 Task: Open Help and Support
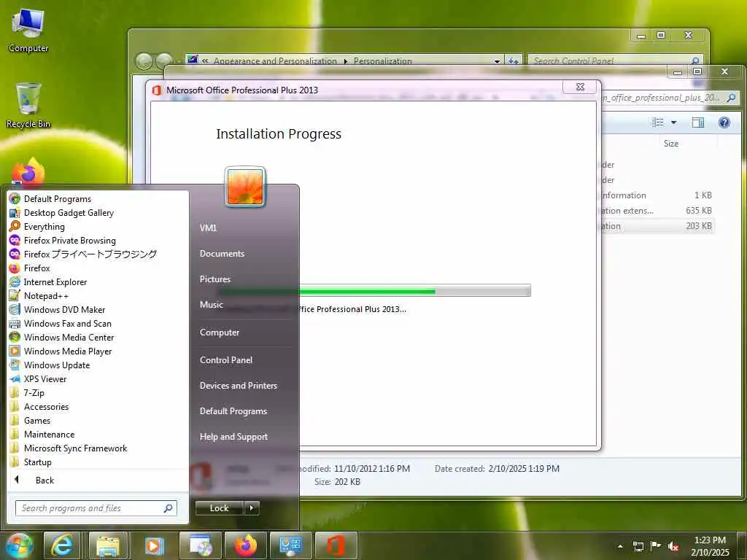coord(233,437)
